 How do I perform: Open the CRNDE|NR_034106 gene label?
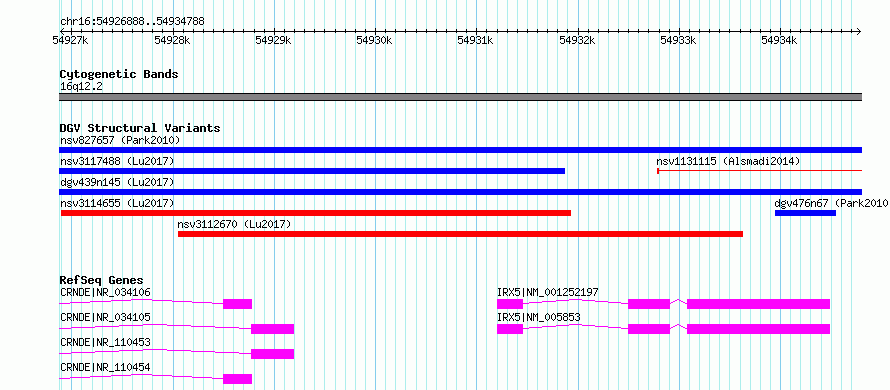click(x=105, y=292)
